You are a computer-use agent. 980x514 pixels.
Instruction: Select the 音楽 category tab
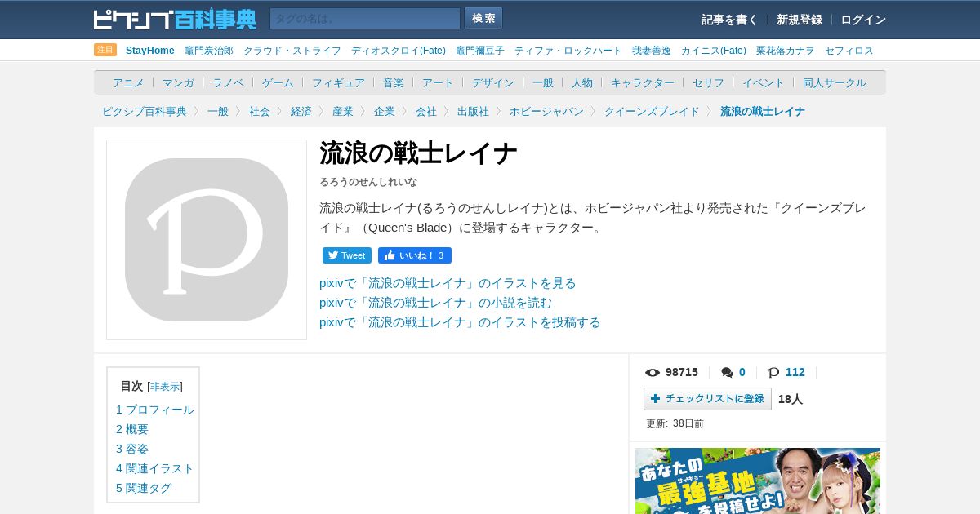(394, 82)
